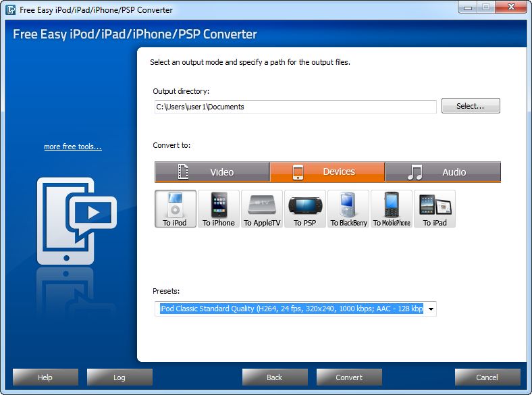Open the Log button
The image size is (532, 395).
pos(119,377)
